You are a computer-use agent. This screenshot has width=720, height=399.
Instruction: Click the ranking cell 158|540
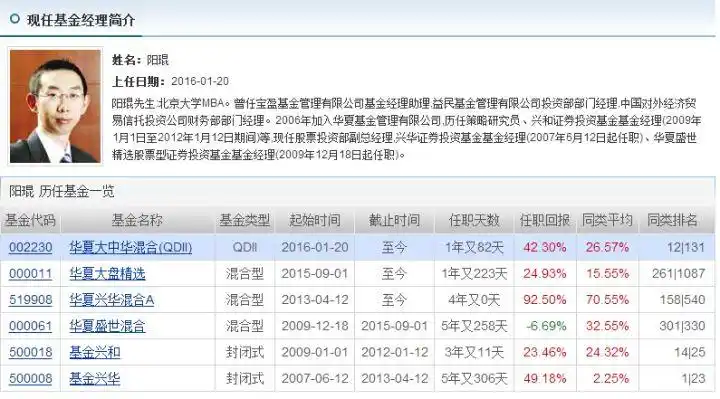click(682, 300)
